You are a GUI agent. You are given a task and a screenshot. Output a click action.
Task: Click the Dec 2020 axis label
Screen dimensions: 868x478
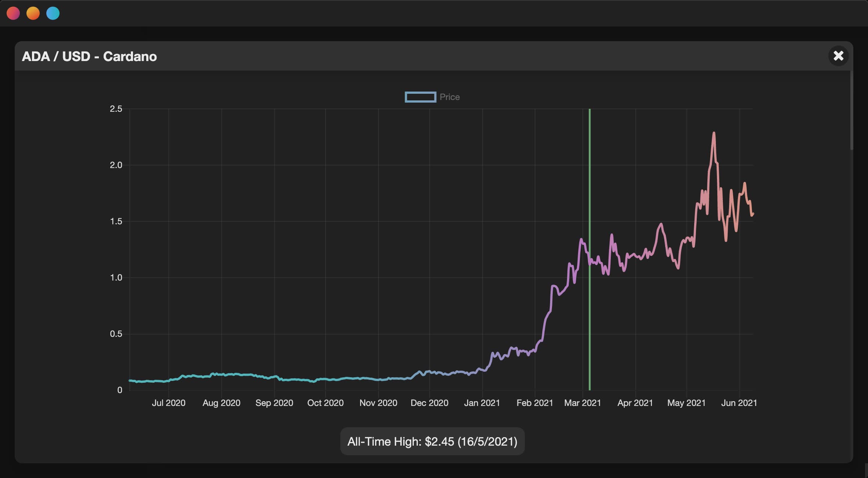pos(429,403)
